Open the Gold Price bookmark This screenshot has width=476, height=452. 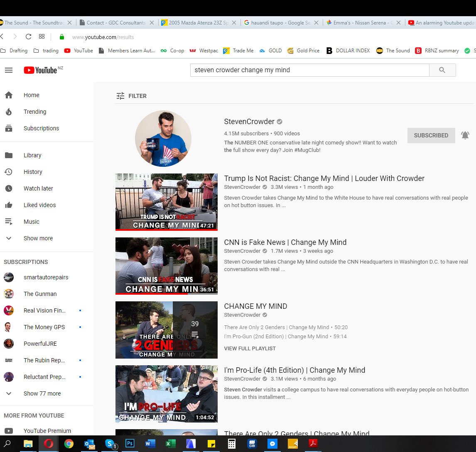(304, 51)
